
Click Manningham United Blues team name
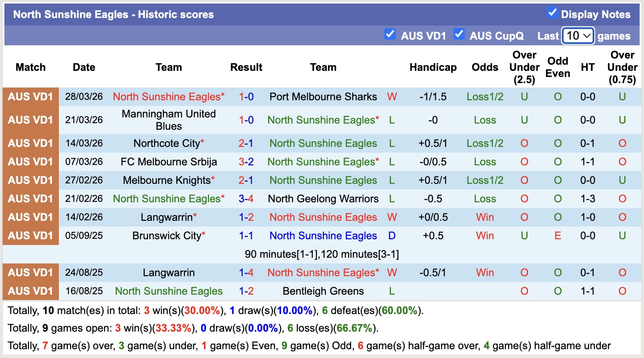(168, 120)
